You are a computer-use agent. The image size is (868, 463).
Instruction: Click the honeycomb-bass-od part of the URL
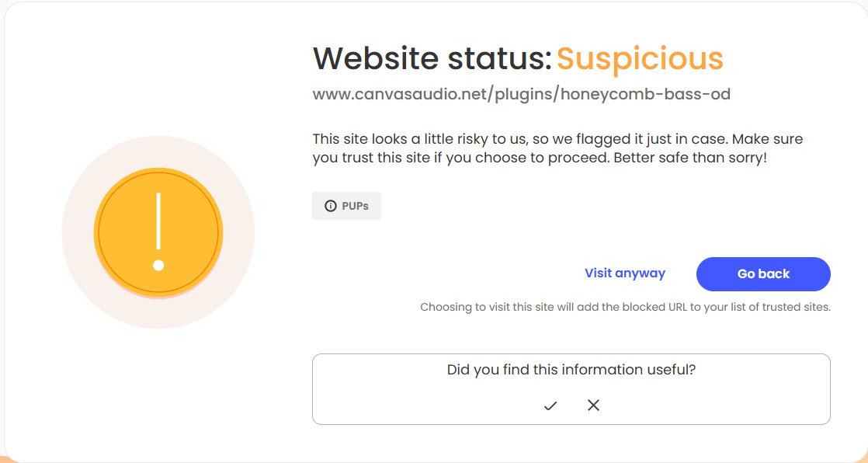(x=644, y=95)
